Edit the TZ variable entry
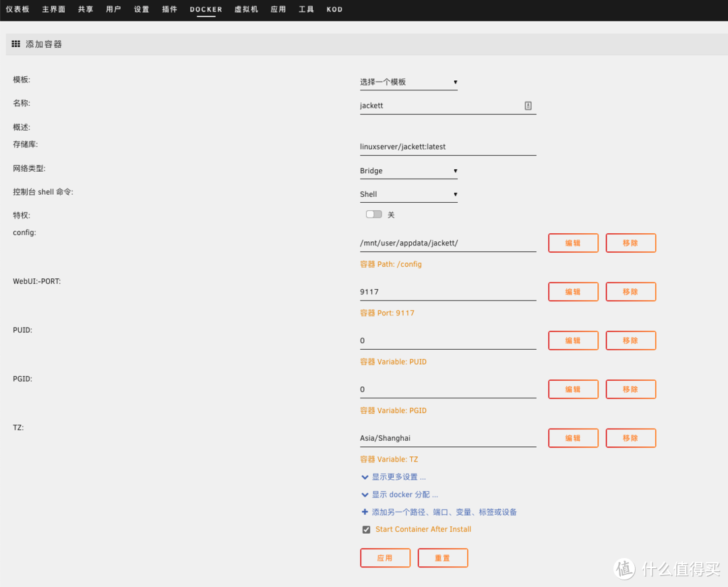728x587 pixels. (x=573, y=438)
